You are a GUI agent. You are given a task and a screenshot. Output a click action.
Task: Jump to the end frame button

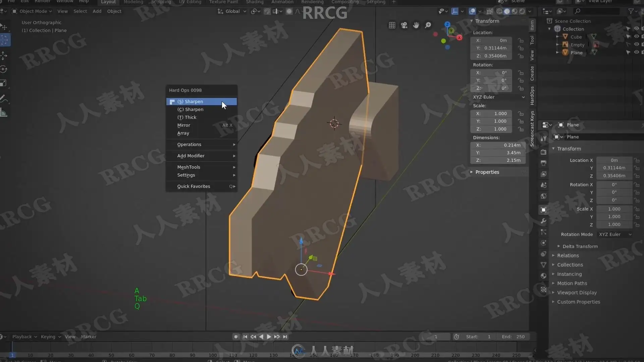[x=285, y=337]
